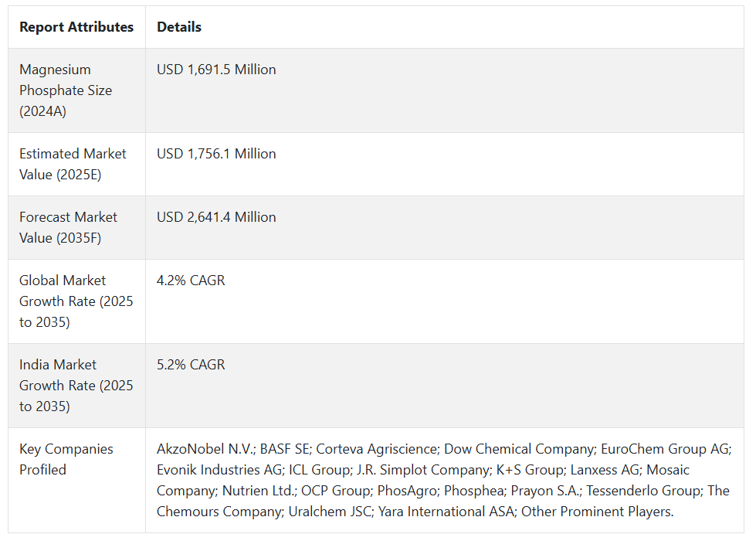The width and height of the screenshot is (756, 534).
Task: Click the 4.2% CAGR value
Action: [x=191, y=281]
